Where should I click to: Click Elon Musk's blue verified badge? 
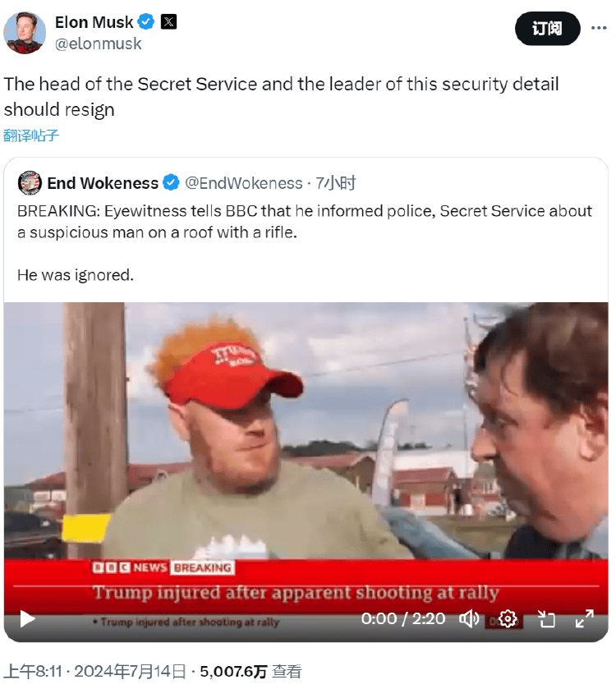[146, 21]
